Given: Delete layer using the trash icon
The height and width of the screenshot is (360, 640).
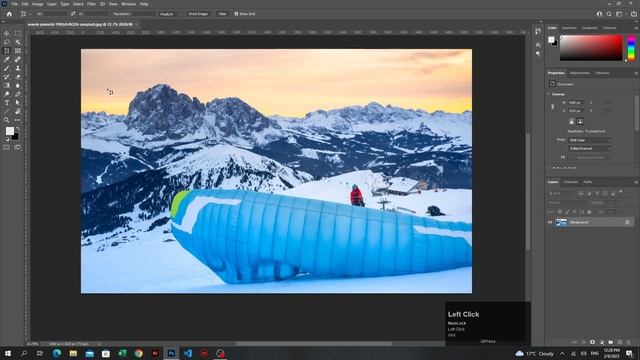Looking at the screenshot, I should 629,342.
